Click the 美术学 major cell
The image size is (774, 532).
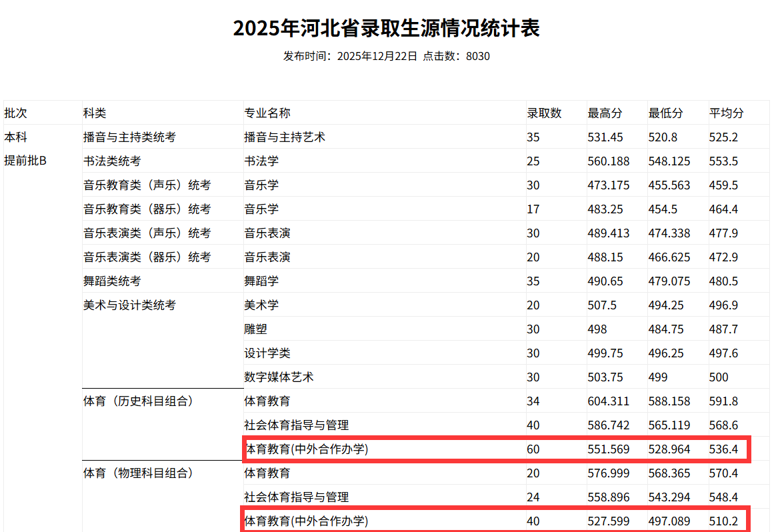[261, 305]
